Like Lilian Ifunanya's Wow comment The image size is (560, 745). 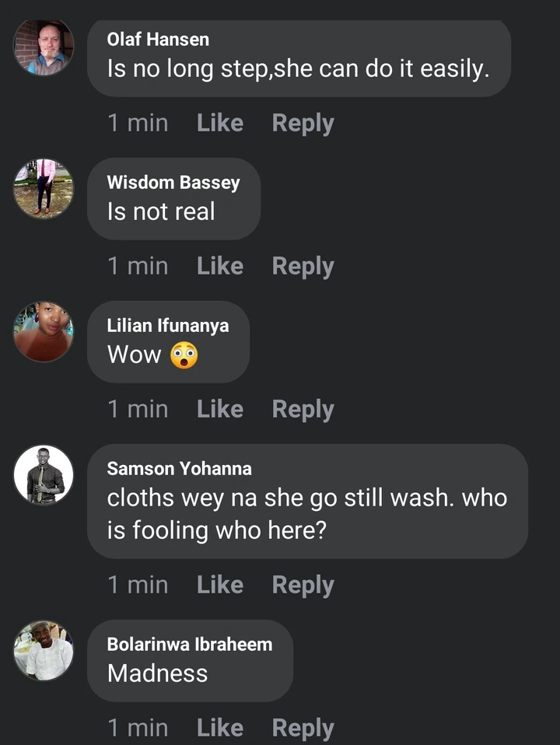220,409
